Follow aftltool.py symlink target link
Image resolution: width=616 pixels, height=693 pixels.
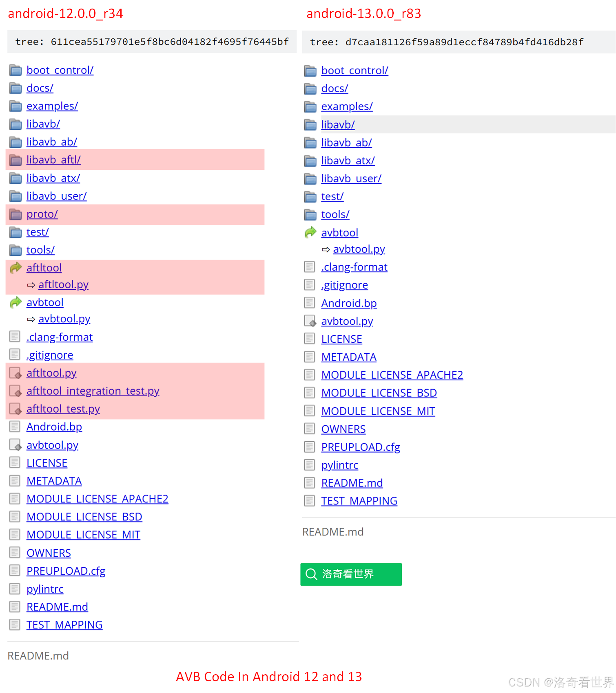coord(63,285)
